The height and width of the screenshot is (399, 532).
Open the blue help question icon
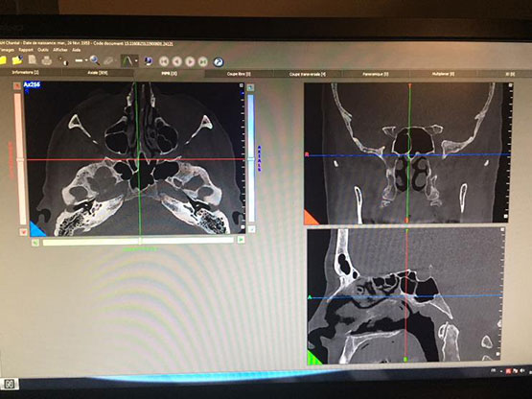click(x=219, y=61)
